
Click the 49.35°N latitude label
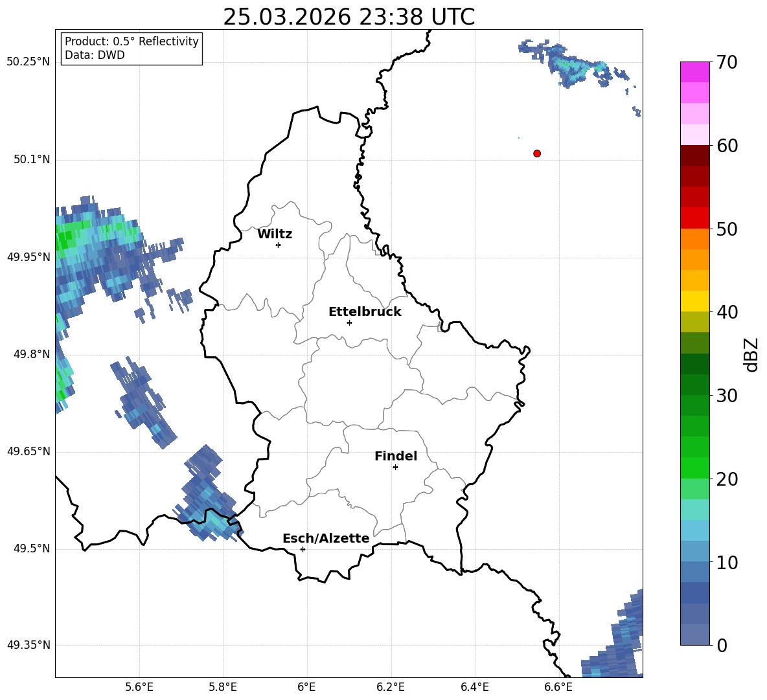pos(29,645)
